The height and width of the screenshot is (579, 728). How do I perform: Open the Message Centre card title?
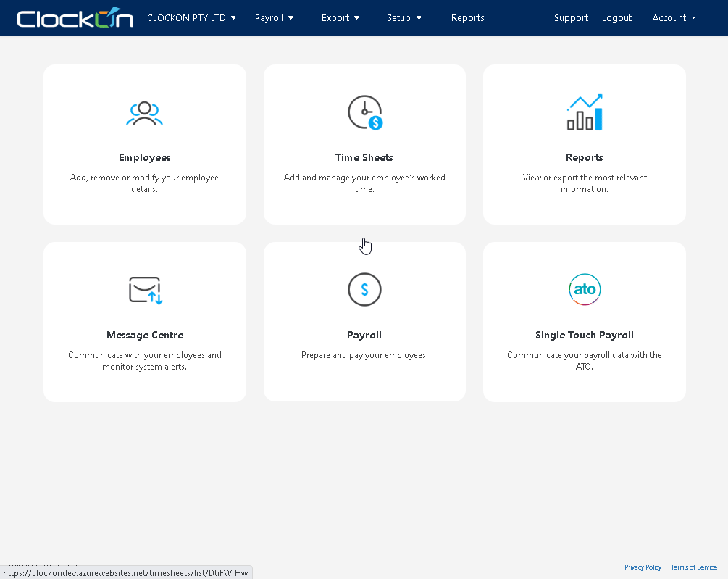[x=145, y=335]
